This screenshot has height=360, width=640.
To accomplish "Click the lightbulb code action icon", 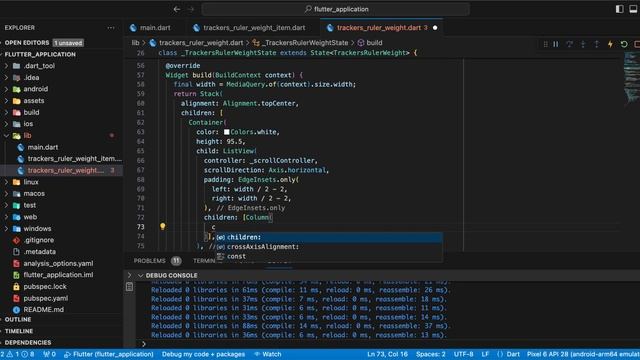I will [162, 226].
